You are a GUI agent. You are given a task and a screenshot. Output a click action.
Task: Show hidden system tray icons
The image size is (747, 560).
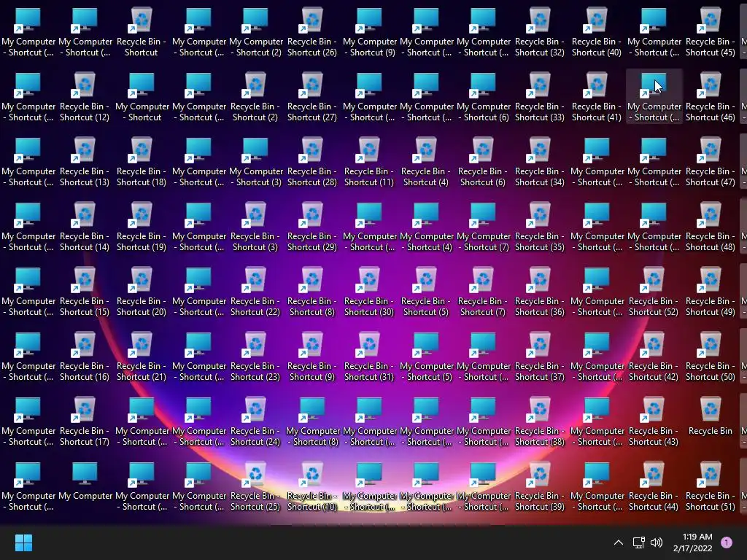pyautogui.click(x=619, y=542)
